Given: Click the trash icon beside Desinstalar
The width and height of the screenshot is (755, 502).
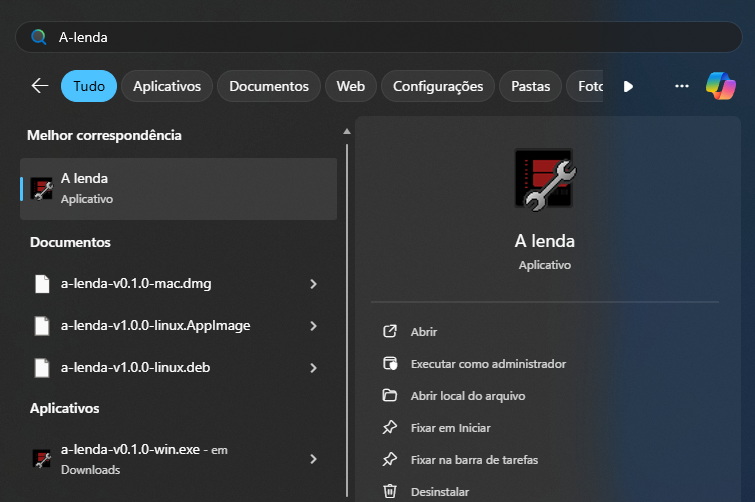Looking at the screenshot, I should (390, 491).
